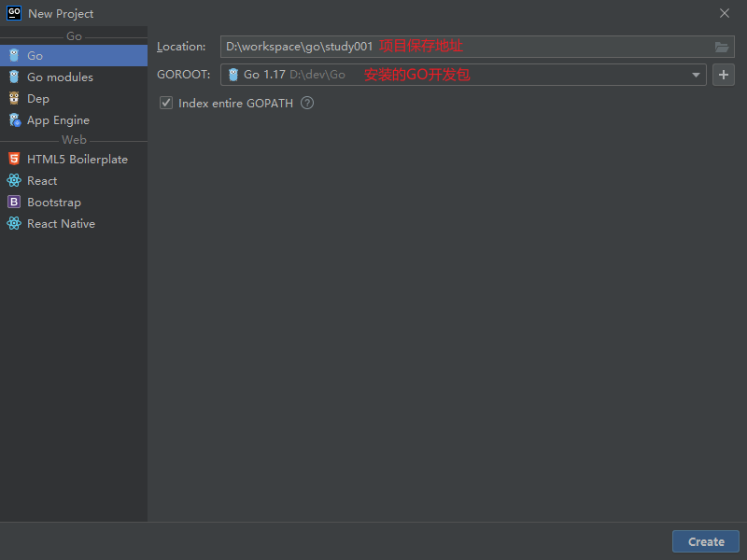The width and height of the screenshot is (747, 560).
Task: Open Index entire GOPATH help tooltip icon
Action: click(307, 103)
